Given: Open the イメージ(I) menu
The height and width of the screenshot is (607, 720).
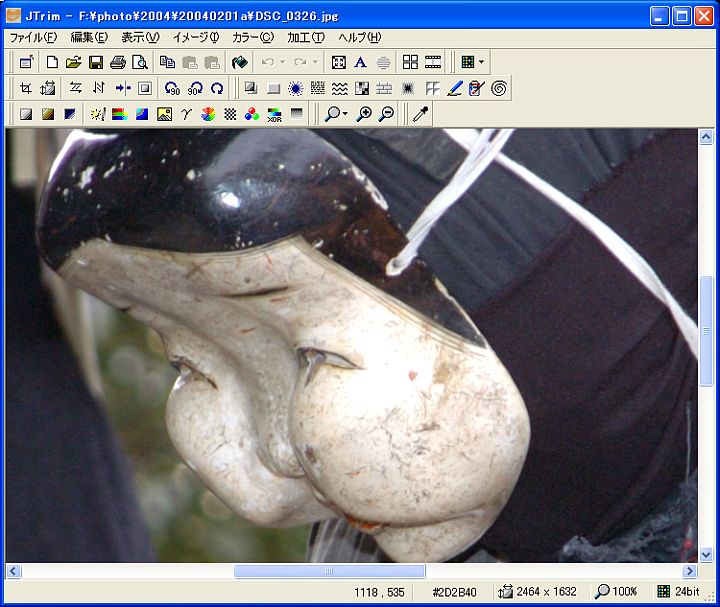Looking at the screenshot, I should coord(195,37).
